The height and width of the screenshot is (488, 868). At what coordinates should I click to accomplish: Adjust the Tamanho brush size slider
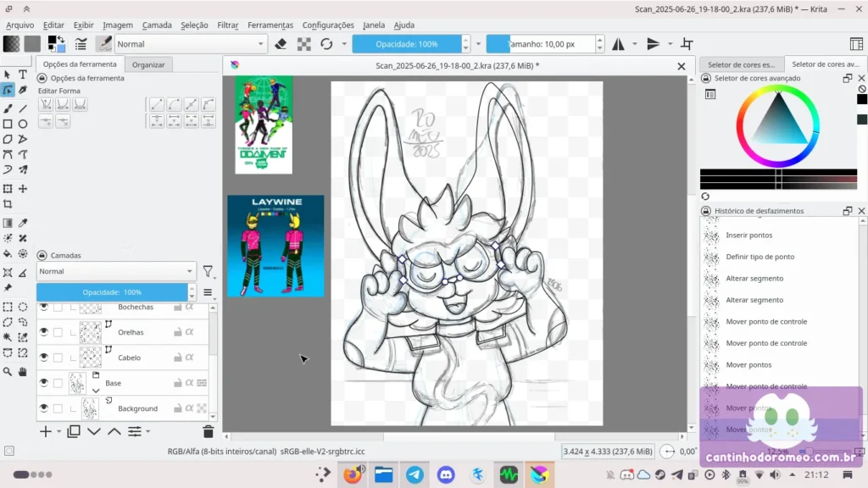541,44
